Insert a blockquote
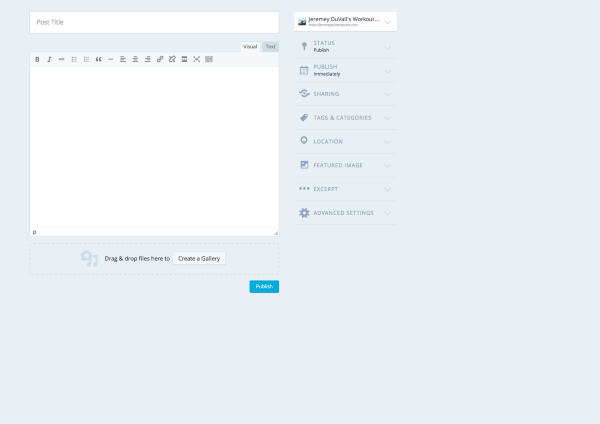600x424 pixels. [x=99, y=59]
